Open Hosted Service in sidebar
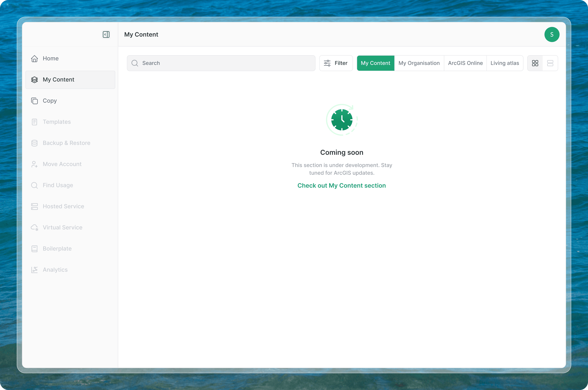Image resolution: width=588 pixels, height=390 pixels. point(63,206)
